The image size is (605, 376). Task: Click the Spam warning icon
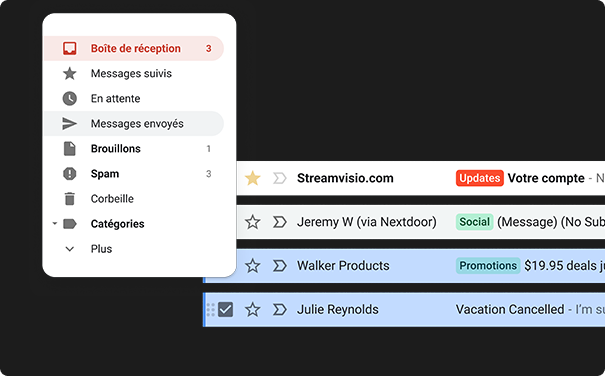(x=69, y=174)
